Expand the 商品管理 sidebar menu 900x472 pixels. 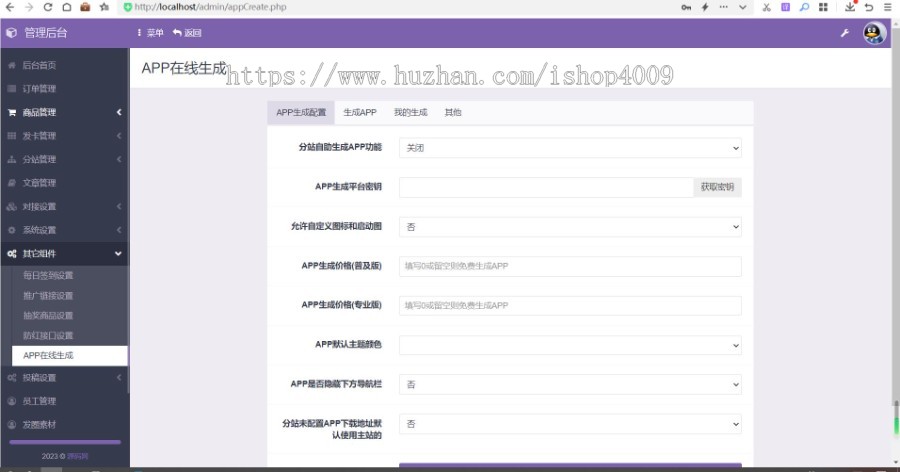click(64, 112)
